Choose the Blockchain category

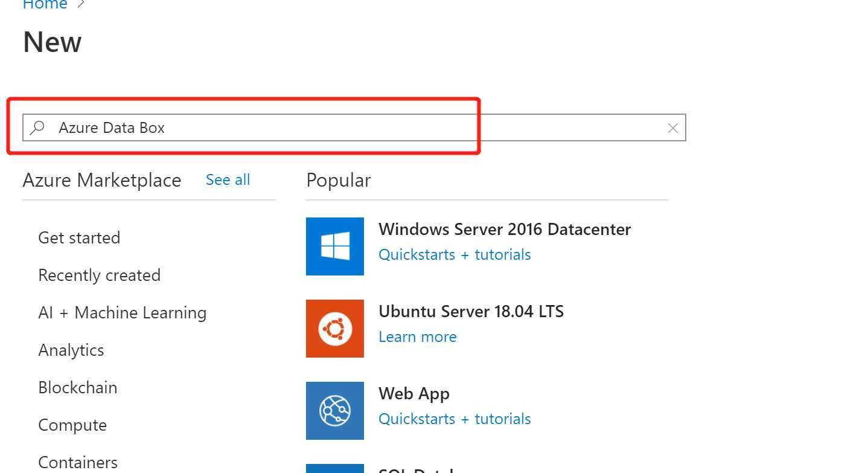point(78,388)
